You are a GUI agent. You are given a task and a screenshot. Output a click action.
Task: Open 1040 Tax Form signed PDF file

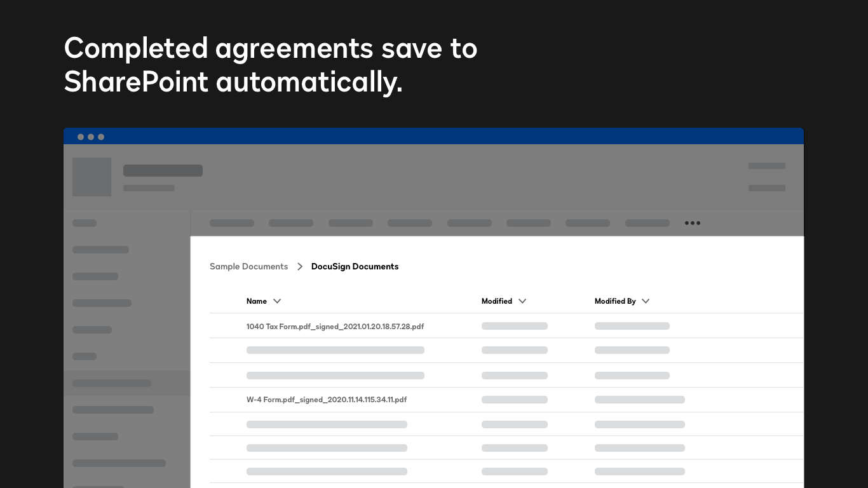click(335, 327)
